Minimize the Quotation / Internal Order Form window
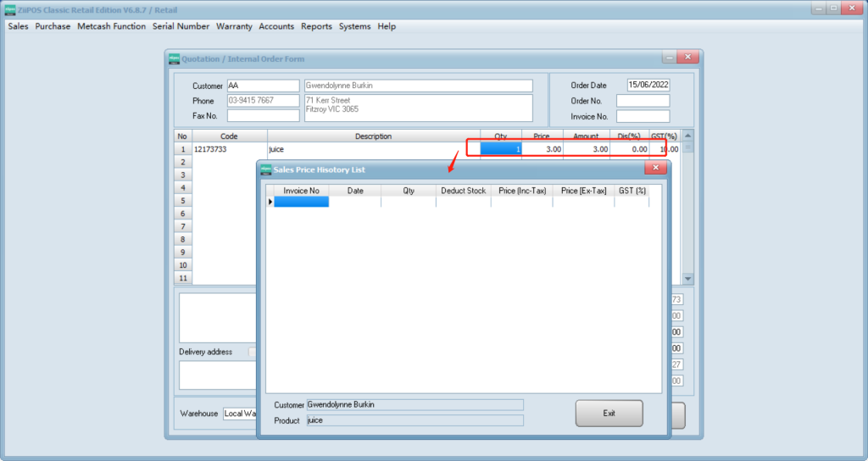This screenshot has width=868, height=461. click(669, 58)
